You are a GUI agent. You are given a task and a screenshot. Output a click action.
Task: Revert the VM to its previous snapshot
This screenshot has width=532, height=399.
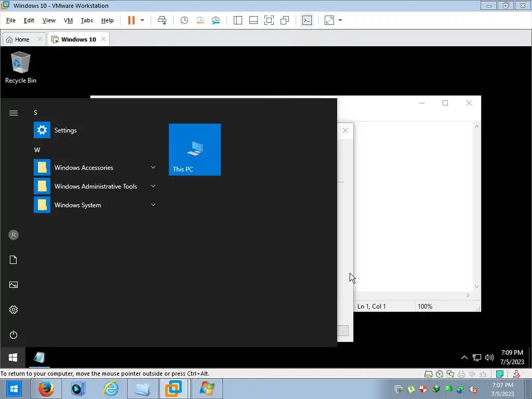(x=200, y=20)
